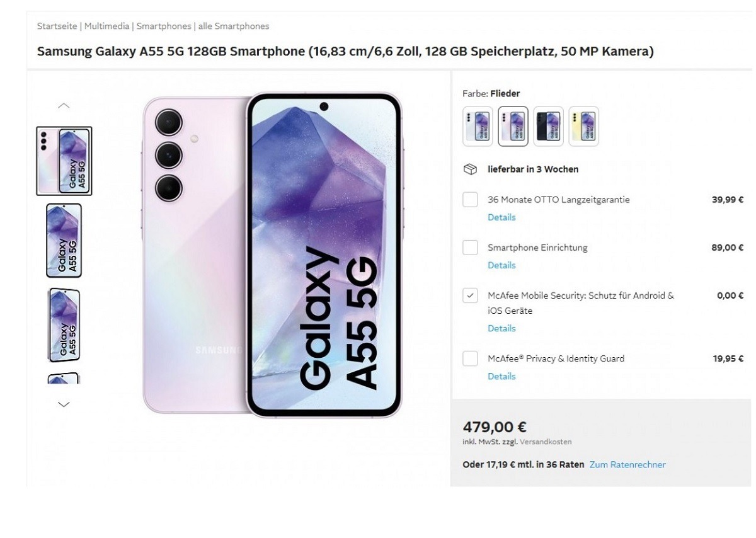Open Details under Smartphone Einrichtung

[501, 265]
